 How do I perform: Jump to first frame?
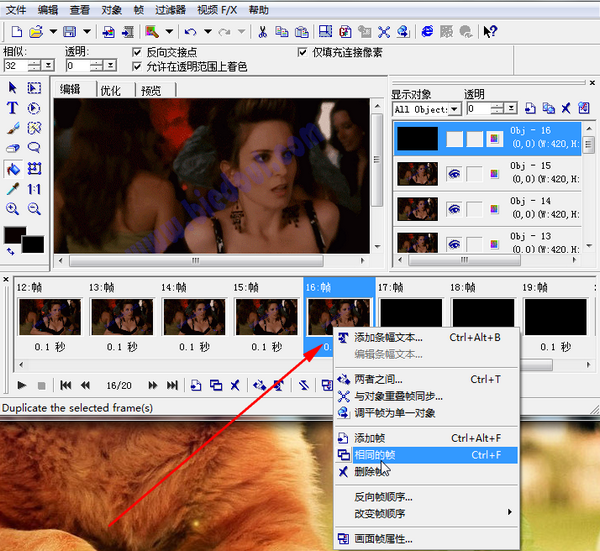tap(65, 385)
